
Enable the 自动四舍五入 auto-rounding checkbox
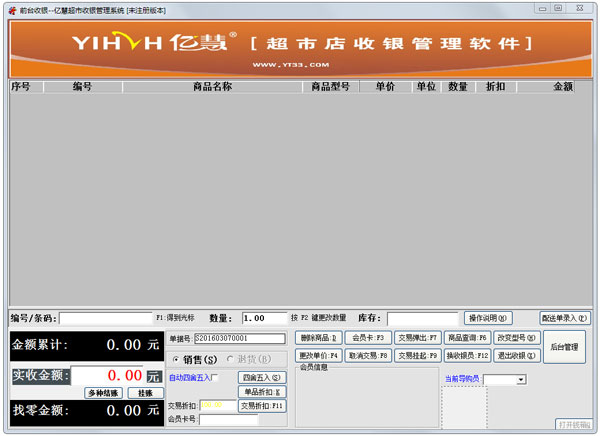tap(215, 378)
